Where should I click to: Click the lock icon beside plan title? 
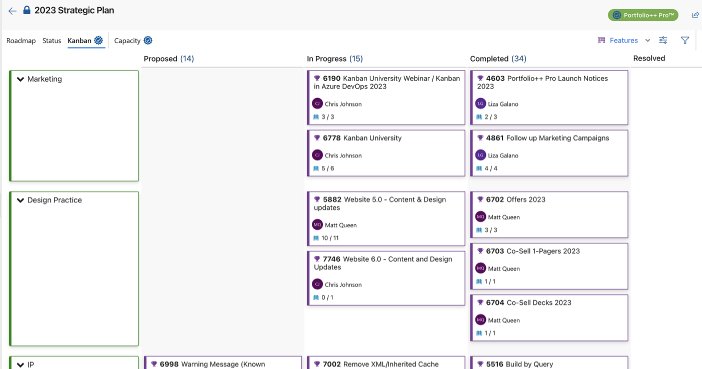click(26, 10)
